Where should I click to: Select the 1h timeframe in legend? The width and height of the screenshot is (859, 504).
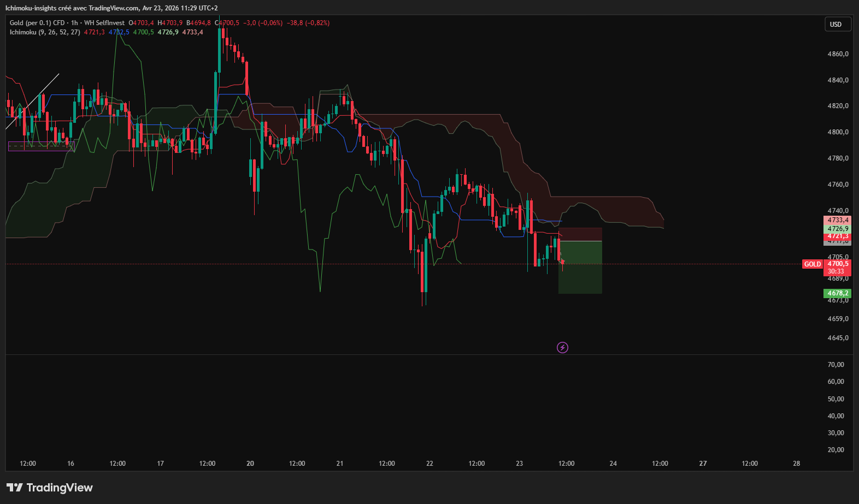click(74, 23)
